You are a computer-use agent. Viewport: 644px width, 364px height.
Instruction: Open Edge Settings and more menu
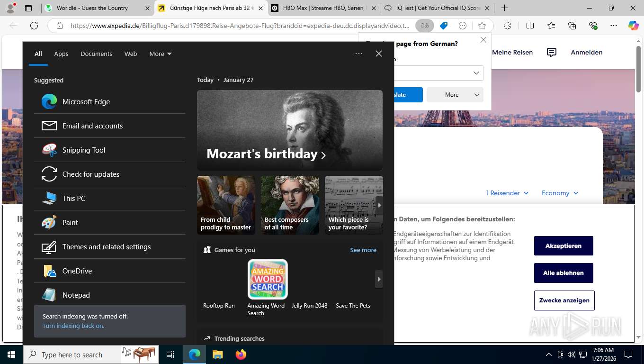pyautogui.click(x=614, y=26)
